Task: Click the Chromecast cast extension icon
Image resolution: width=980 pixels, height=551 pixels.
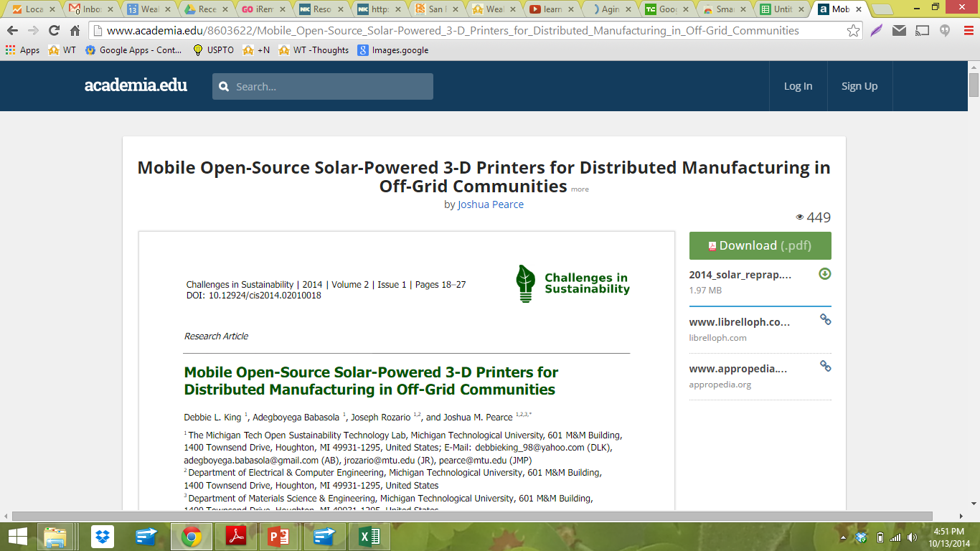Action: (923, 31)
